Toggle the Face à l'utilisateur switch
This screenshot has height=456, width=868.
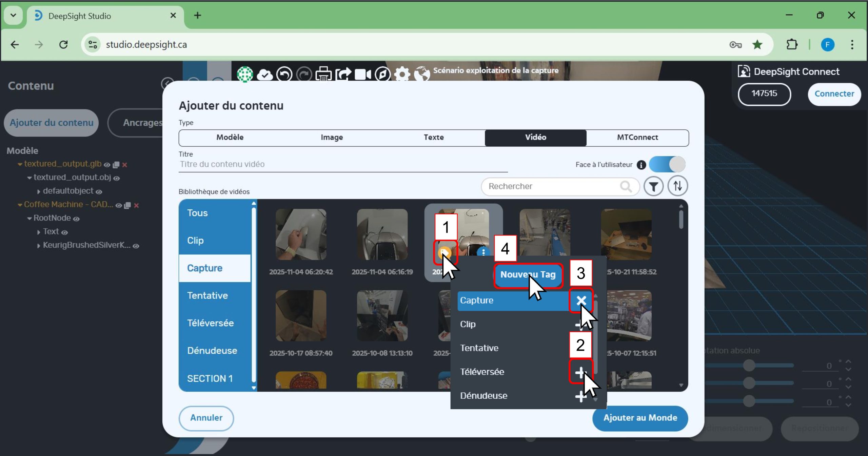click(667, 165)
